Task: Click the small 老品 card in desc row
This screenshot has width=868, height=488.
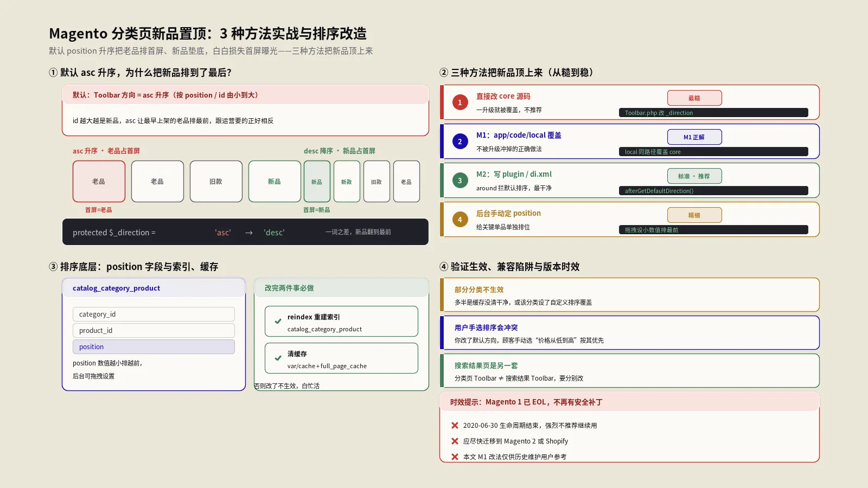Action: coord(406,182)
